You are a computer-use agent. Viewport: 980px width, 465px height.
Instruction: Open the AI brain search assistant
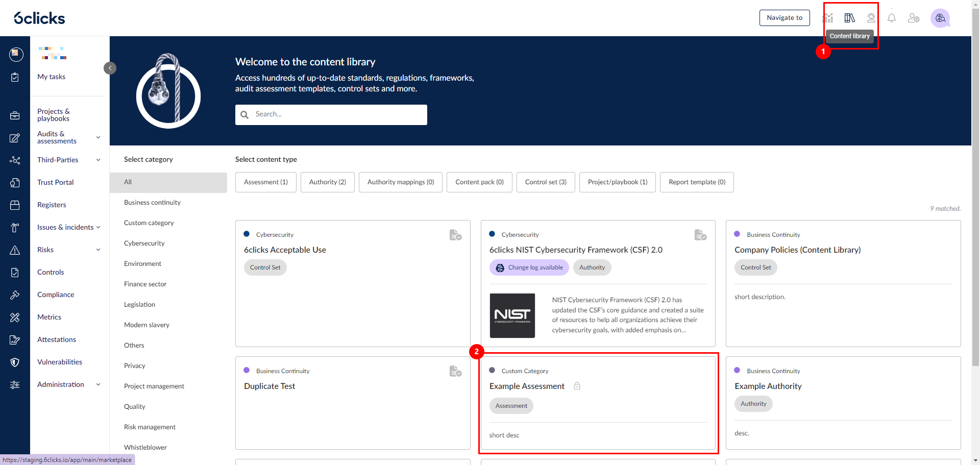(940, 18)
